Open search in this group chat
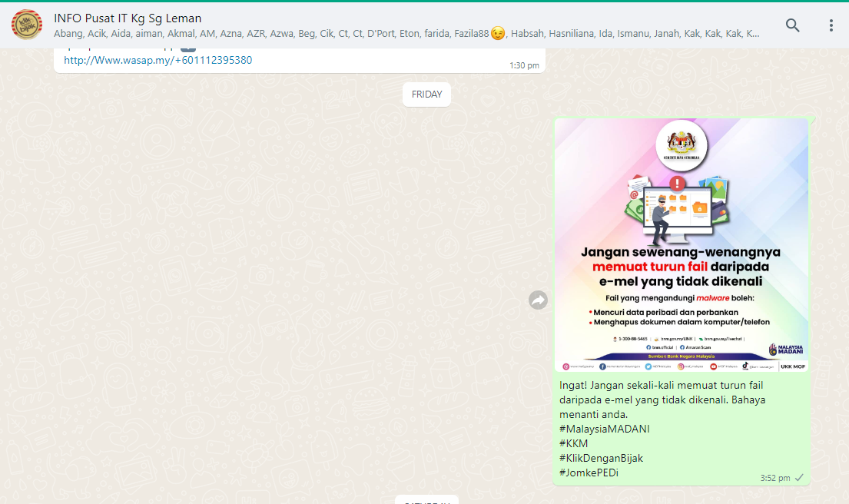Viewport: 849px width, 504px height. click(792, 25)
